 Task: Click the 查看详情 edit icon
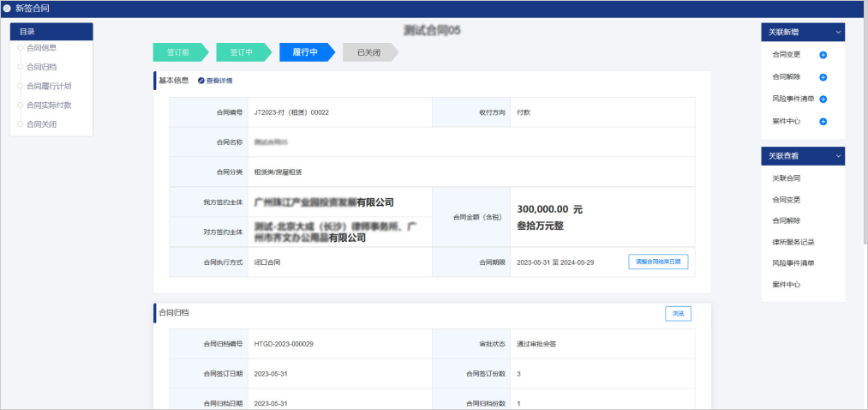[201, 81]
